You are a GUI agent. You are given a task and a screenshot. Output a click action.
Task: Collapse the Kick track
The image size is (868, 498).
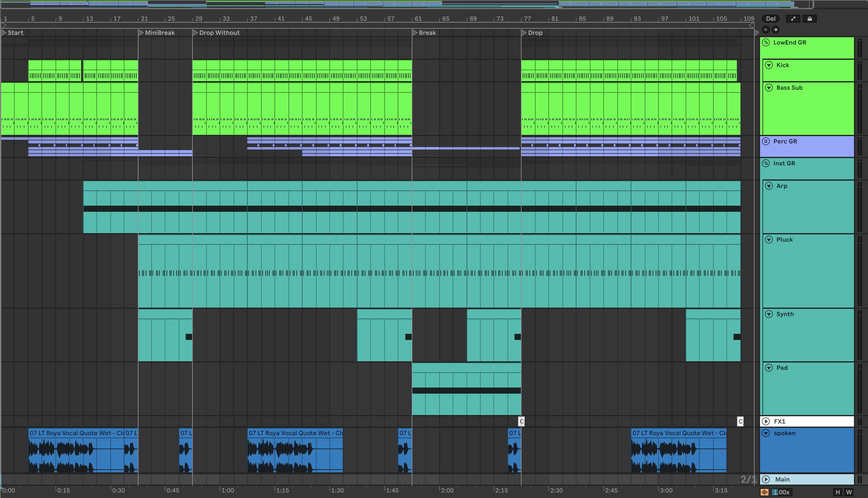[x=769, y=65]
